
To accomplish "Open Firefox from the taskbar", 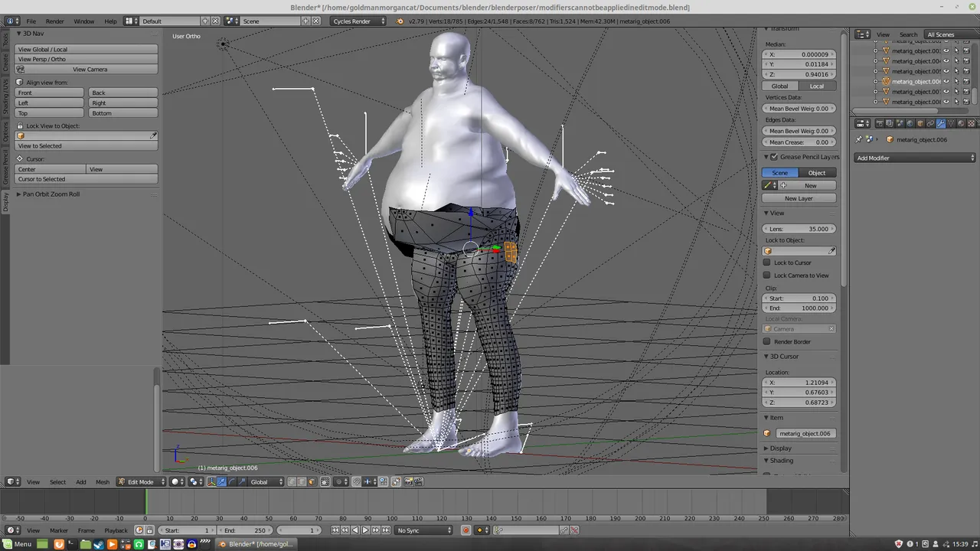I will (x=59, y=544).
